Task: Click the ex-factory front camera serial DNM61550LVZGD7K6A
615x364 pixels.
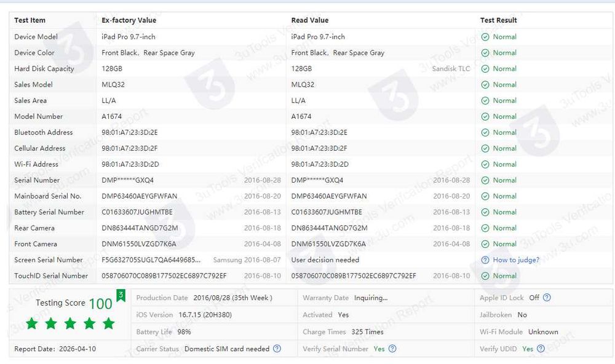Action: [139, 244]
